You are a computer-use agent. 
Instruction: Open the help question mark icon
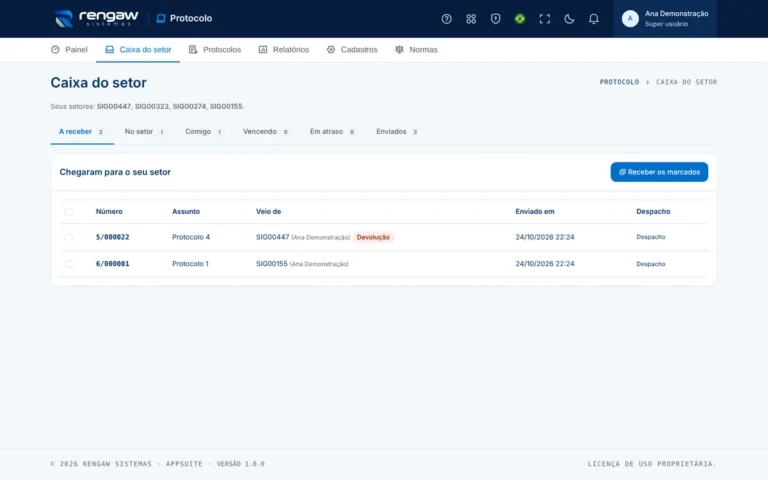[446, 19]
